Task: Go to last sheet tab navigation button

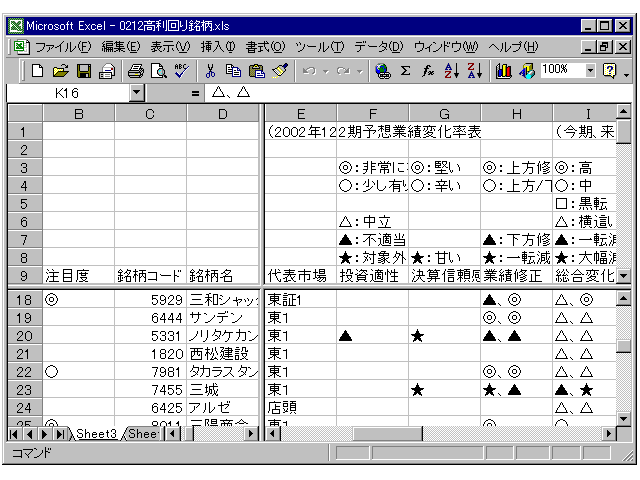Action: coord(60,434)
